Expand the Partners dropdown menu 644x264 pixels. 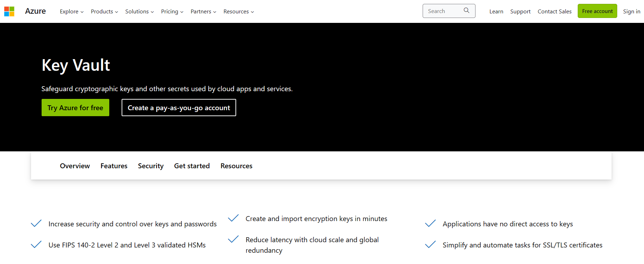pos(203,12)
